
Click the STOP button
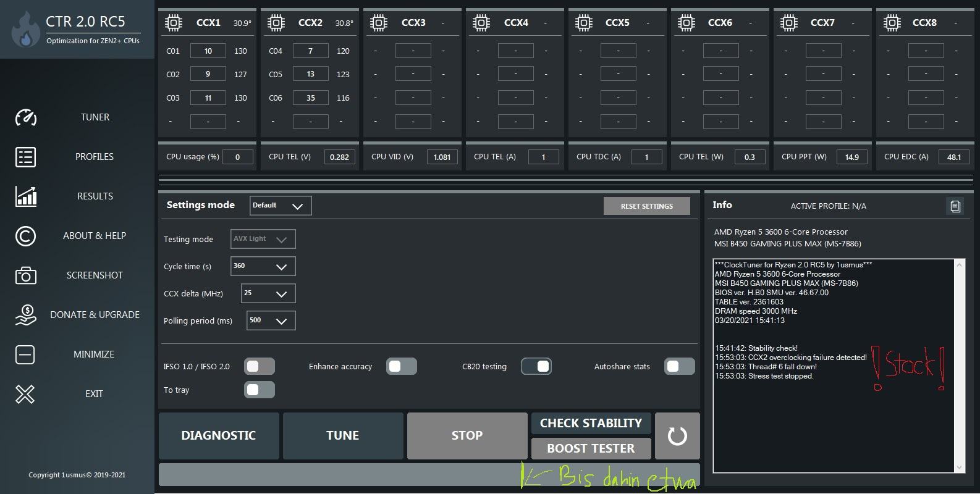(x=467, y=436)
